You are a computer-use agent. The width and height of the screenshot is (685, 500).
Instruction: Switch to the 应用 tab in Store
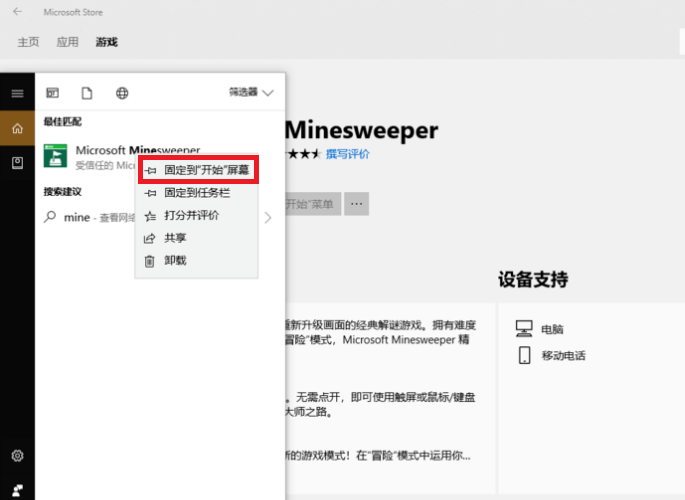pos(67,42)
